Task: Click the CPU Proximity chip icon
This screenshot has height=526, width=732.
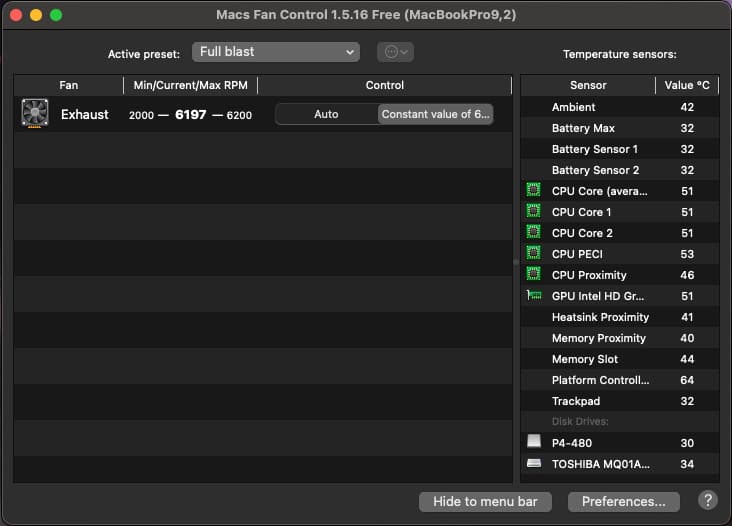Action: (533, 274)
